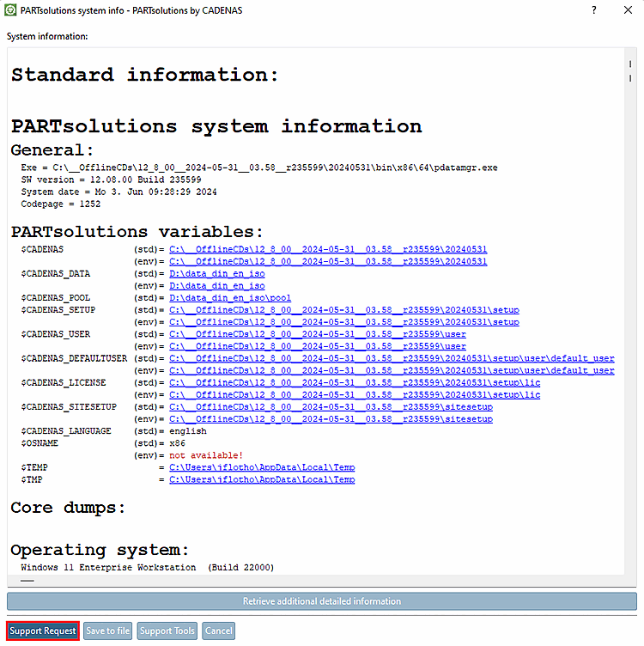Select the 'not available!' red text
This screenshot has height=646, width=644.
click(206, 455)
